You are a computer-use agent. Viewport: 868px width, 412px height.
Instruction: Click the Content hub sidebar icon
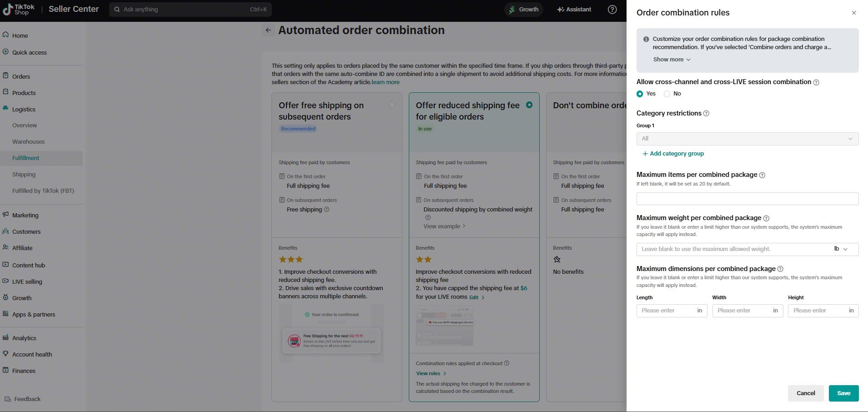pyautogui.click(x=5, y=265)
